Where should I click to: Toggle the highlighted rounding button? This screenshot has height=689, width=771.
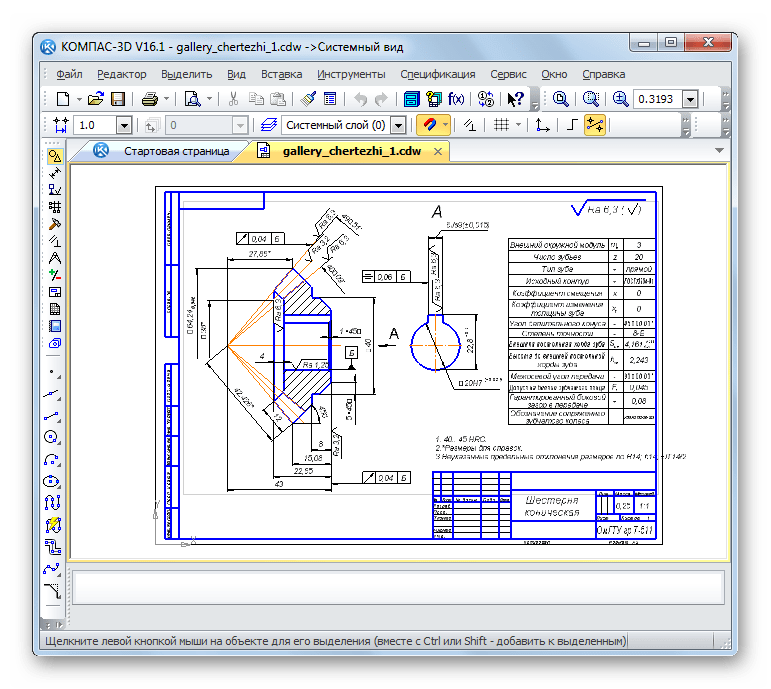coord(594,125)
